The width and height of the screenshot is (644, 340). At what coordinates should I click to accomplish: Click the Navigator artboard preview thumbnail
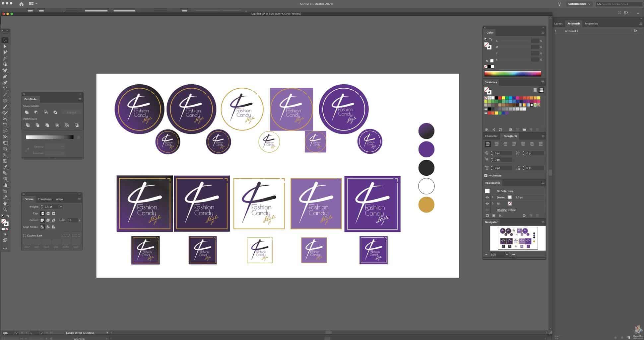click(x=518, y=238)
